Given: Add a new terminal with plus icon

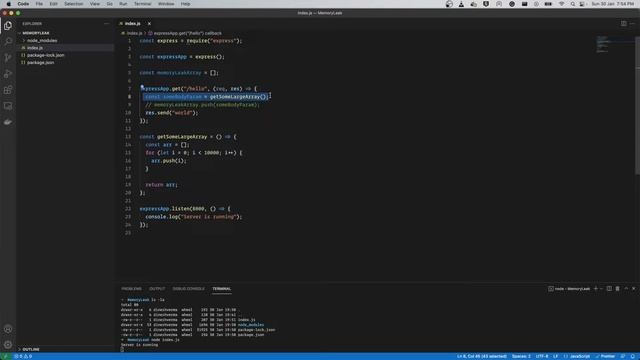Looking at the screenshot, I should 596,289.
